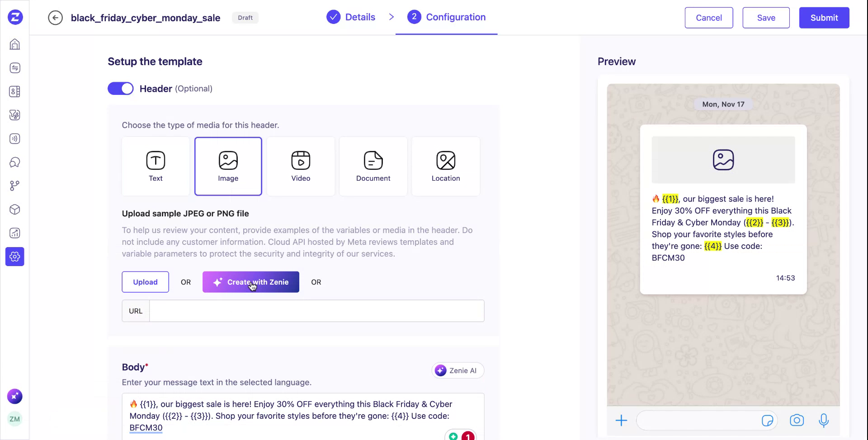
Task: Select the Location header media type
Action: click(446, 166)
